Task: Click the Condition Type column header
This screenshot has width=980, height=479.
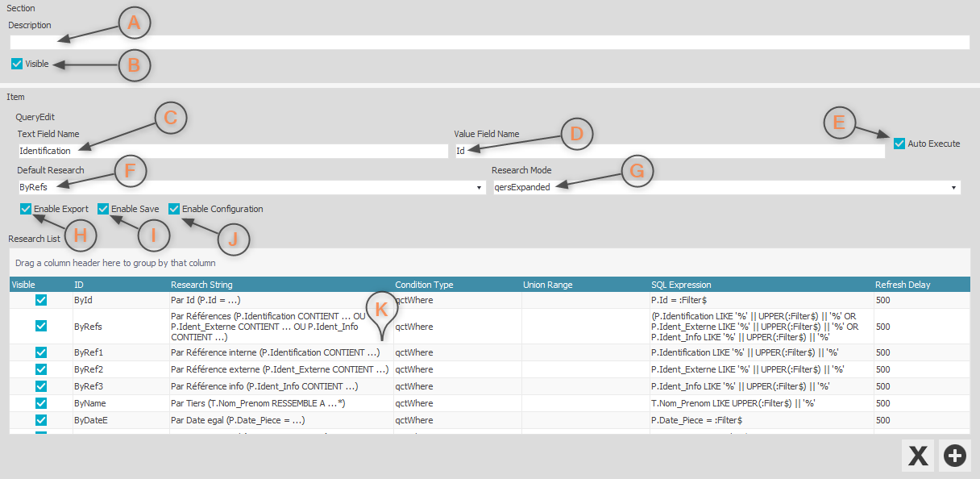Action: tap(424, 285)
